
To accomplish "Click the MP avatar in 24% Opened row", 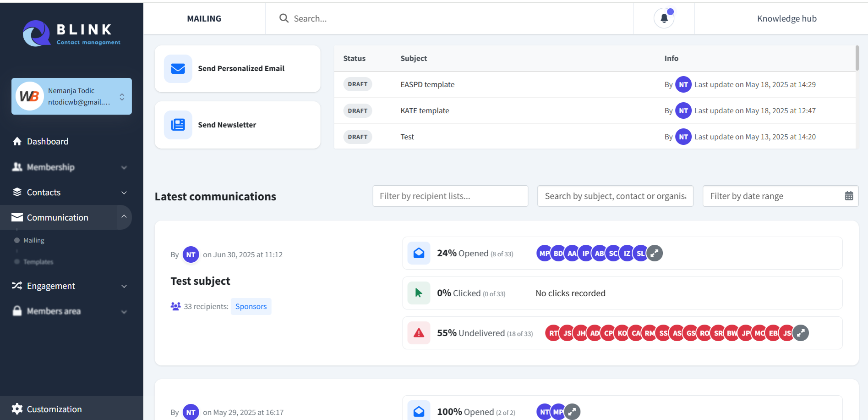I will pos(544,253).
